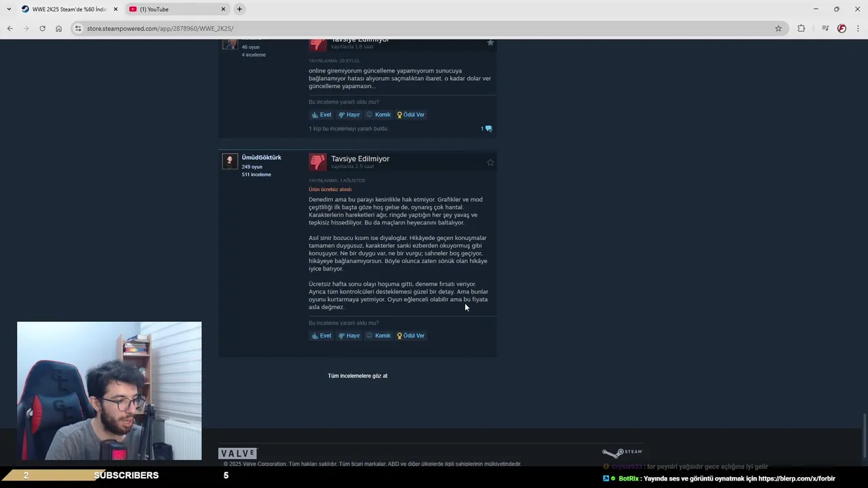Vote Hayır on ÜmüdGöktürk's review
The image size is (868, 488).
[349, 335]
